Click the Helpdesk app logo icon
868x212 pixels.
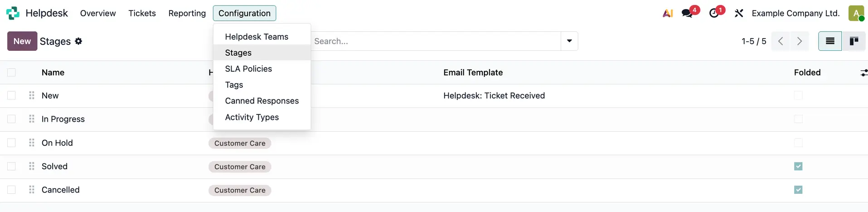[x=13, y=13]
